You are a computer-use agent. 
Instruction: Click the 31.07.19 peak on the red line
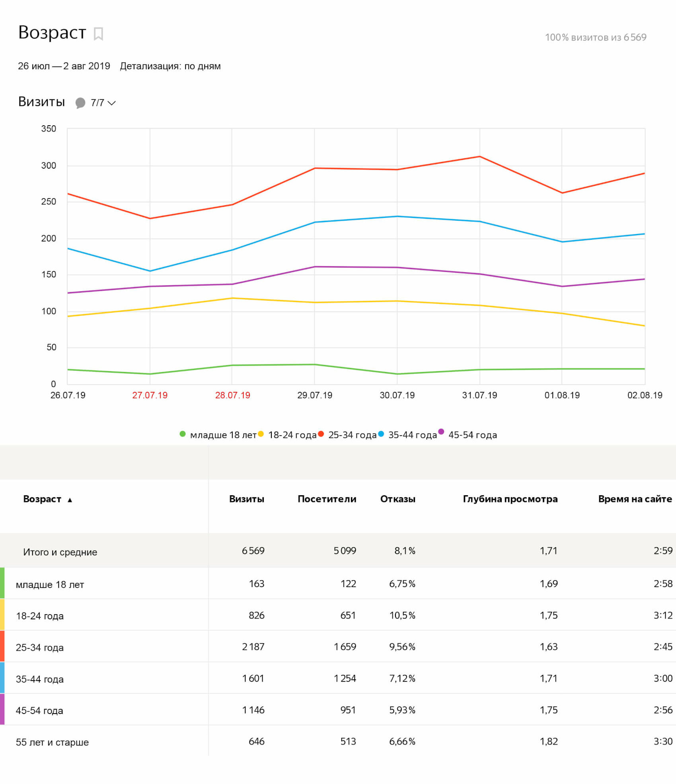click(x=479, y=157)
